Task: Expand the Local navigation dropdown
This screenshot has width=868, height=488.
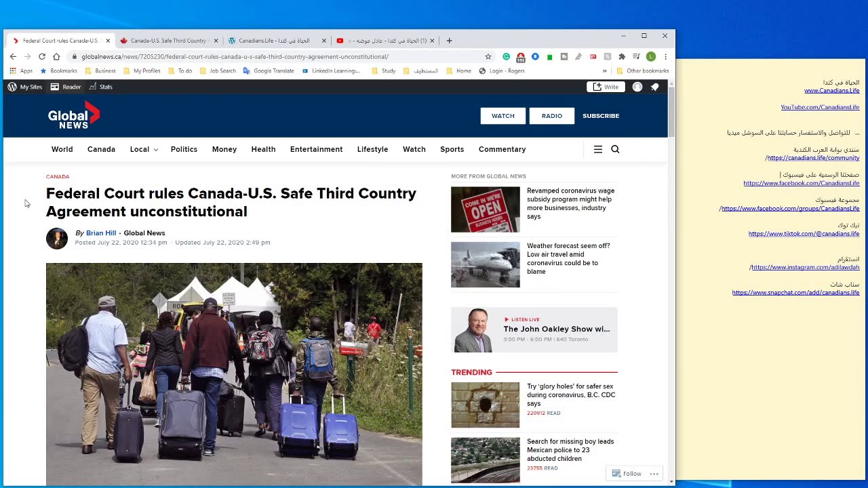Action: [143, 149]
